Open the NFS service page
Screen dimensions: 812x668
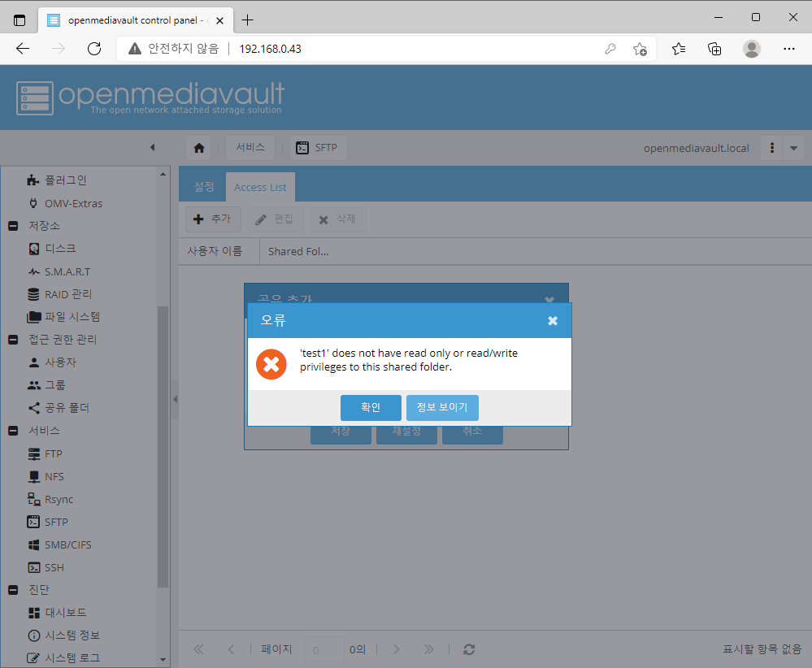pyautogui.click(x=46, y=476)
